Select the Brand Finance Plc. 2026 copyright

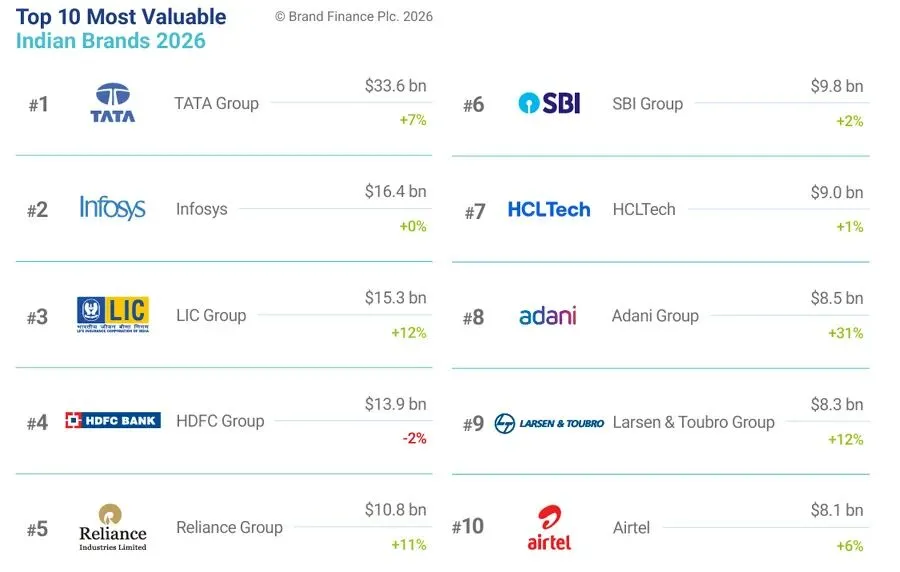[x=354, y=17]
